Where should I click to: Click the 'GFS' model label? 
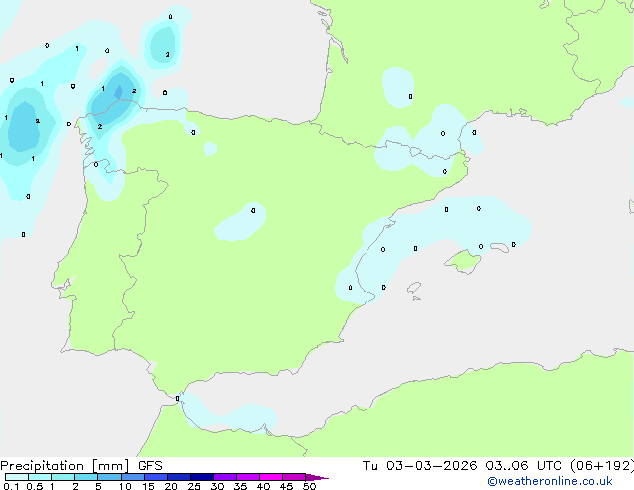click(x=150, y=466)
